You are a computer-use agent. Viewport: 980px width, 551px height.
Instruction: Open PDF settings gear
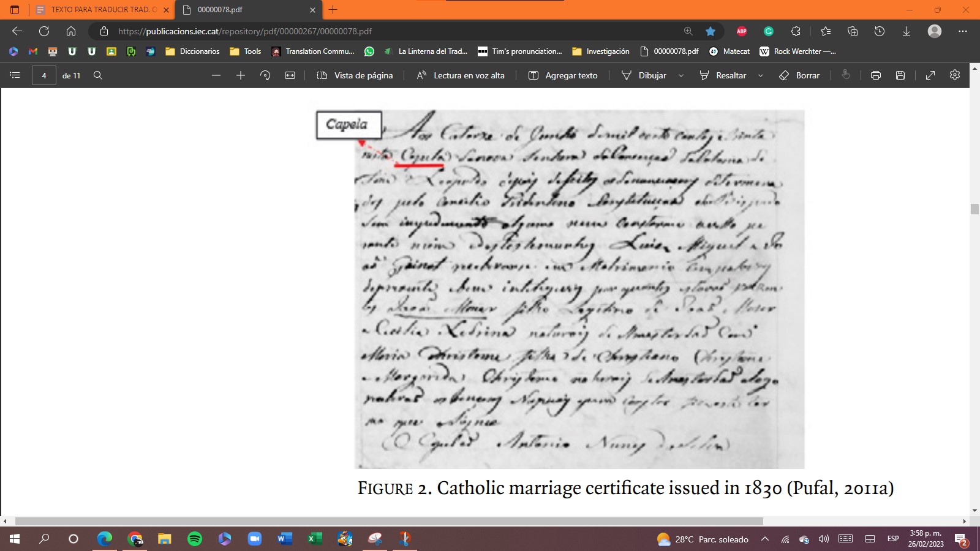[955, 75]
